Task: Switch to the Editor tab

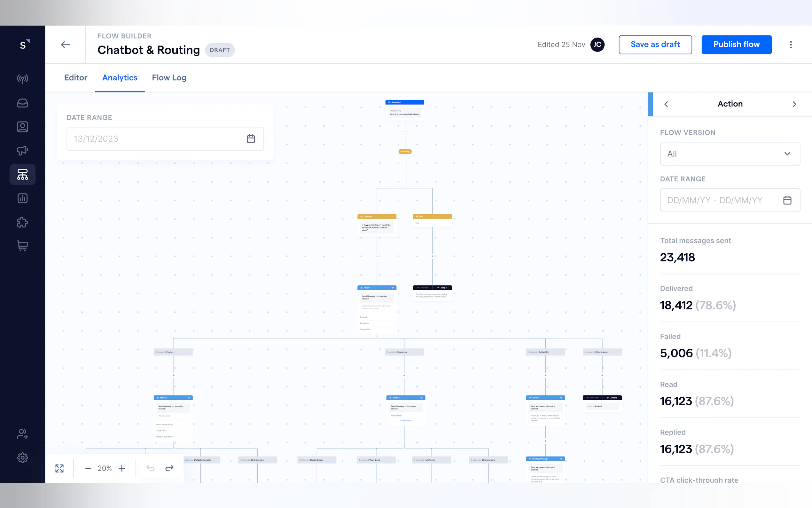Action: point(75,78)
